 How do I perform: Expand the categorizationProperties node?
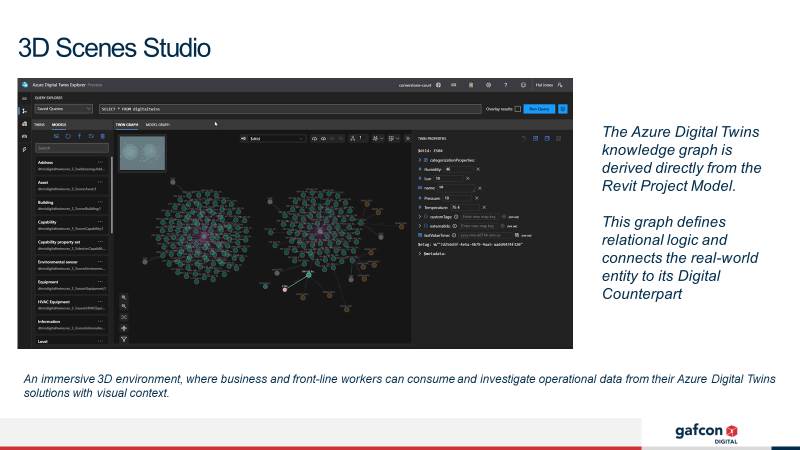tap(420, 160)
